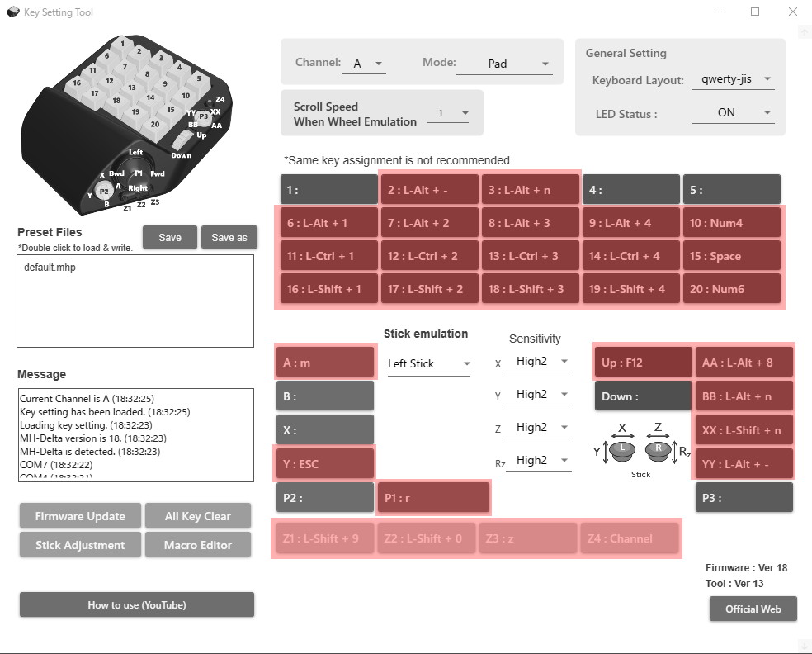
Task: Select key 15 Space assignment
Action: pyautogui.click(x=732, y=256)
